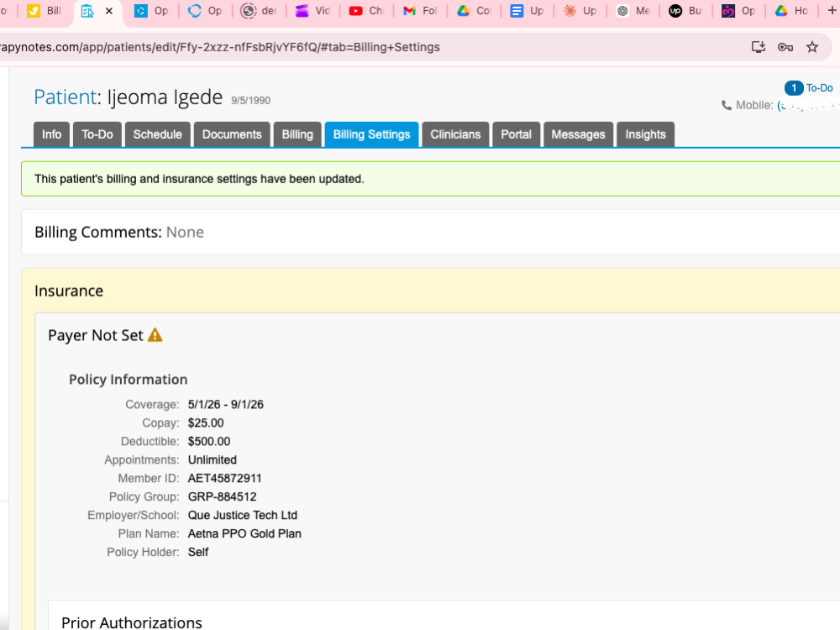The width and height of the screenshot is (840, 630).
Task: Open the ChatGPT Me browser tab
Action: click(x=633, y=11)
